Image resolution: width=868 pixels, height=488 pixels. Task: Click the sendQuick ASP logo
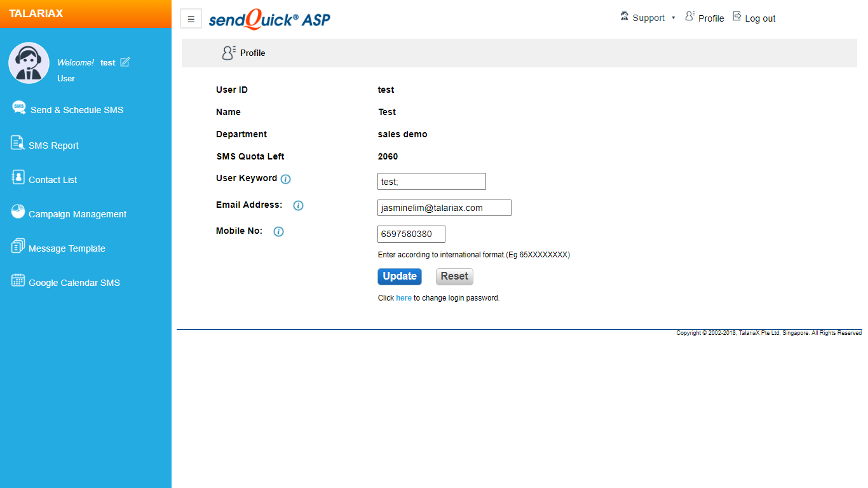(x=269, y=19)
